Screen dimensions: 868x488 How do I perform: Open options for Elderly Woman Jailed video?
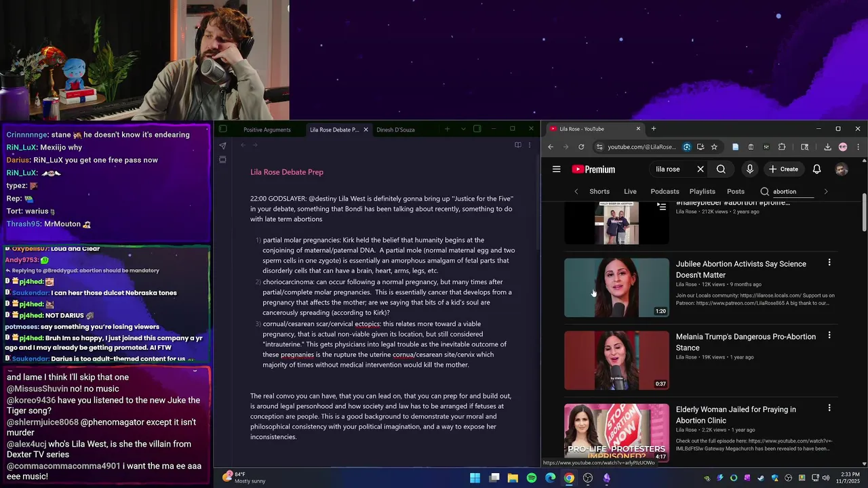click(x=829, y=408)
